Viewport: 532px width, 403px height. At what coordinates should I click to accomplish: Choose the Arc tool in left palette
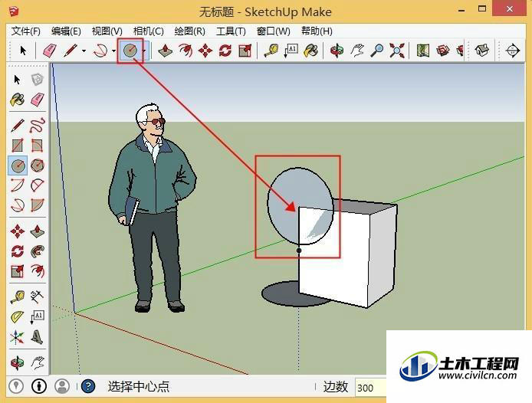pyautogui.click(x=18, y=185)
